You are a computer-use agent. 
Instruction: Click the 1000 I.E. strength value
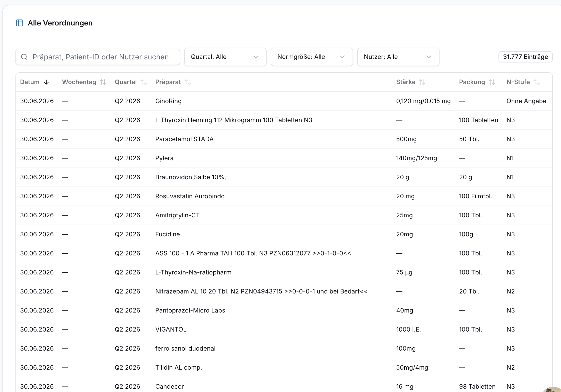pos(408,329)
